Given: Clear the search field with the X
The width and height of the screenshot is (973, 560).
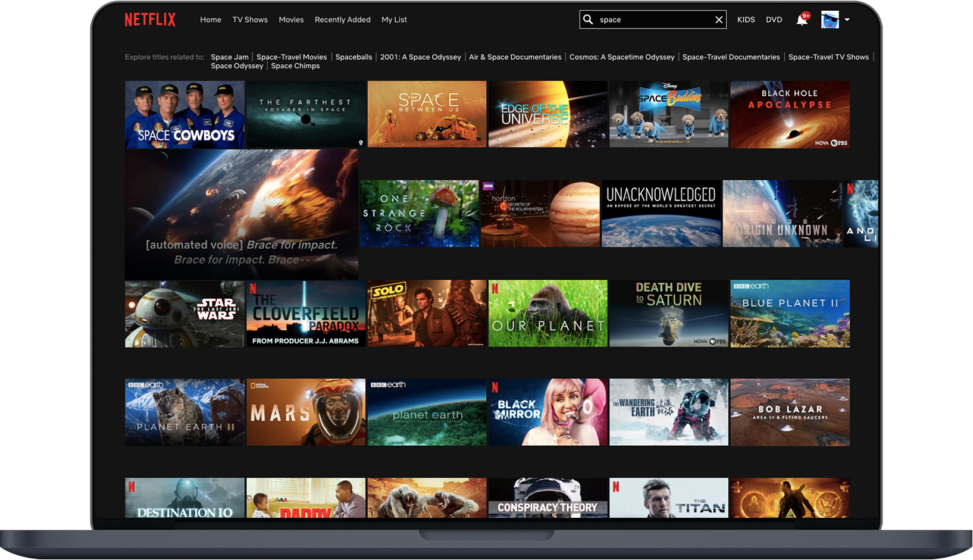Looking at the screenshot, I should [718, 19].
